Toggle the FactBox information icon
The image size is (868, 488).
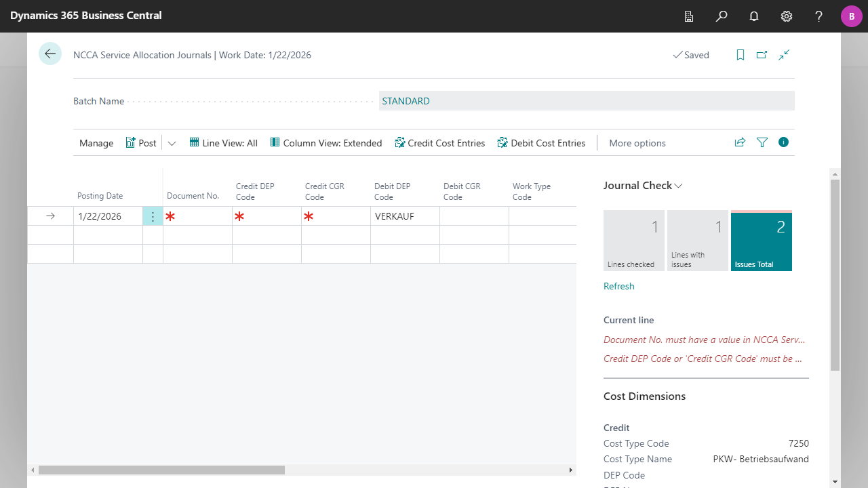pyautogui.click(x=784, y=142)
